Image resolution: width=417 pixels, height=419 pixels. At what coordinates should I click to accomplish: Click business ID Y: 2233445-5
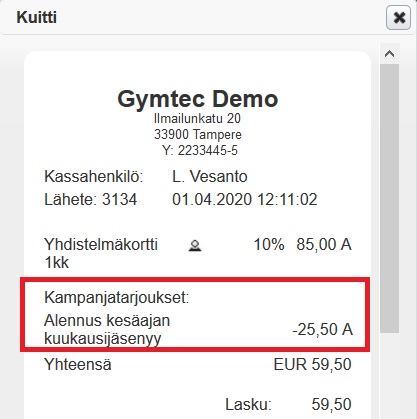pos(200,151)
